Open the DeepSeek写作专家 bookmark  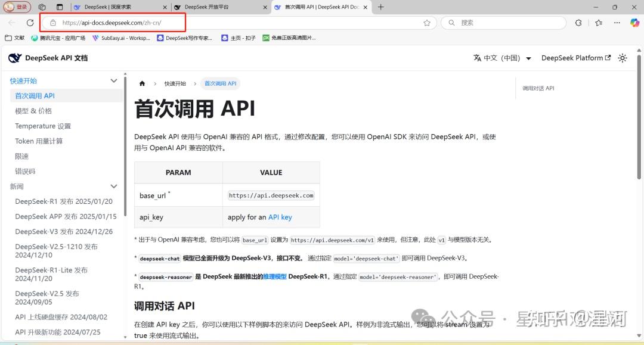pos(185,38)
